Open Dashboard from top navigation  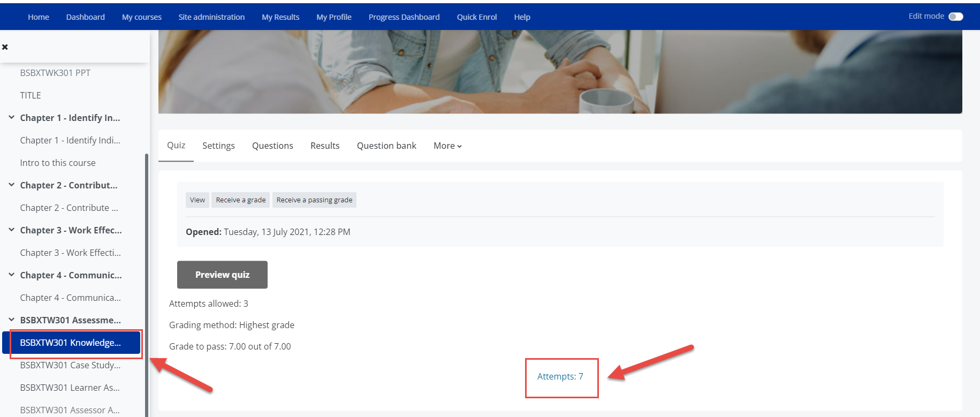86,17
